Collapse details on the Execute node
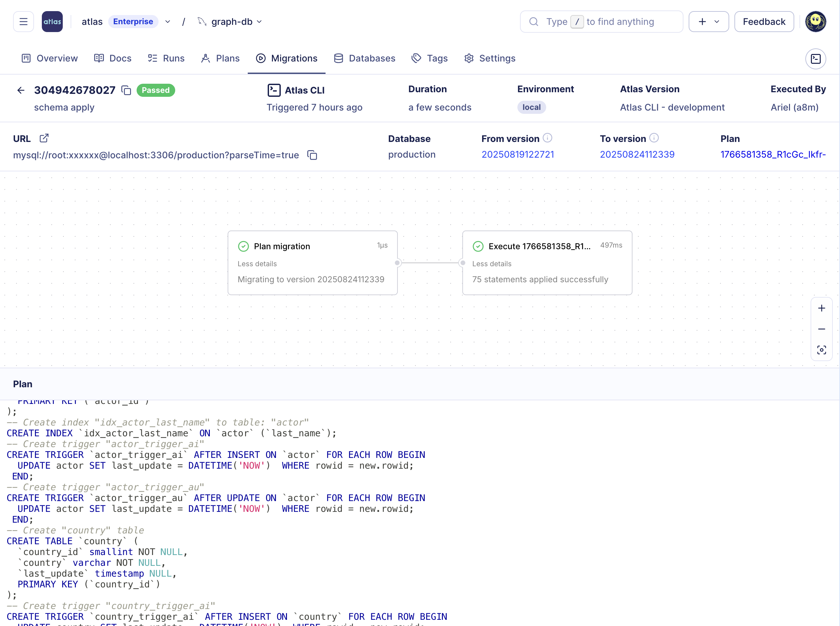The image size is (840, 626). click(x=491, y=263)
